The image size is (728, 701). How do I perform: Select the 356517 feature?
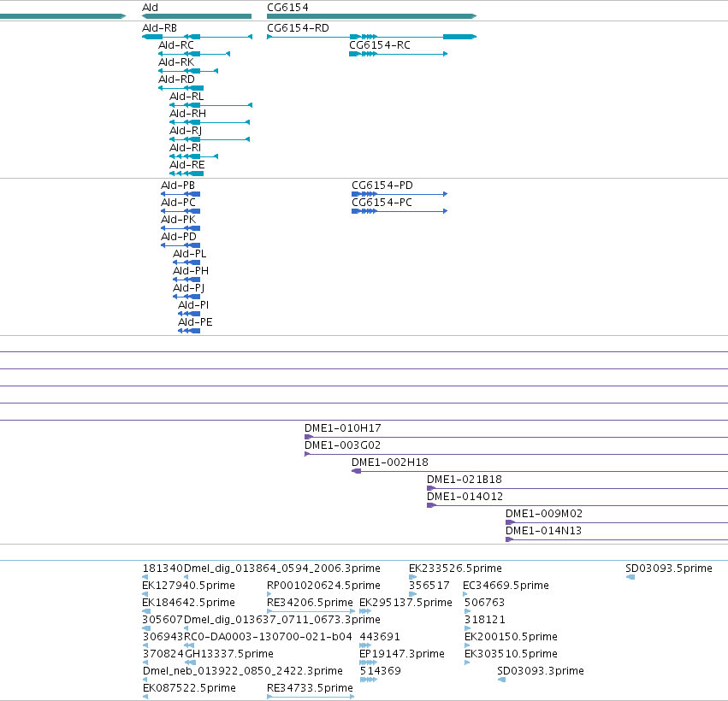point(429,586)
